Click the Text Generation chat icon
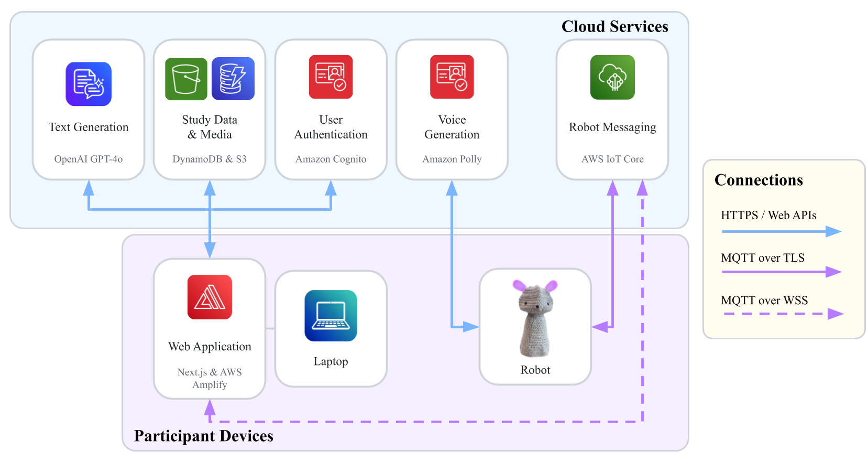The height and width of the screenshot is (462, 868). click(x=89, y=84)
